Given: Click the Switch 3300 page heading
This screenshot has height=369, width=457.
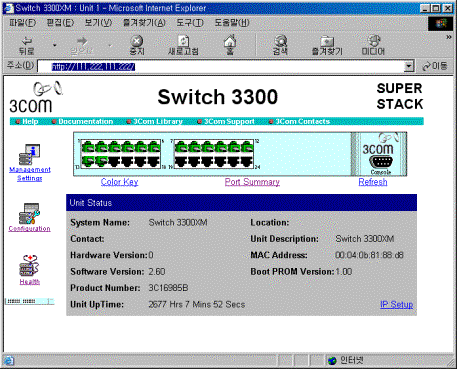Looking at the screenshot, I should (218, 97).
